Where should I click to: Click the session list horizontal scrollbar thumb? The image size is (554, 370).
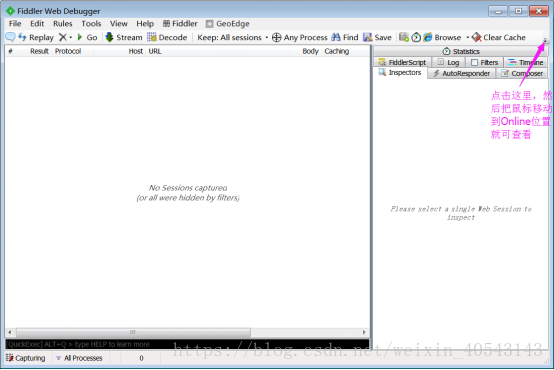point(133,332)
